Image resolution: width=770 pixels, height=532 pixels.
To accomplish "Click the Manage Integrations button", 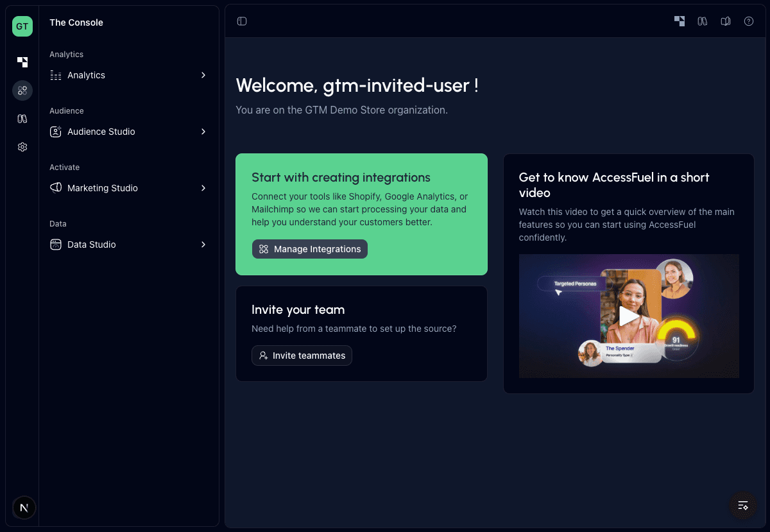I will (x=309, y=249).
